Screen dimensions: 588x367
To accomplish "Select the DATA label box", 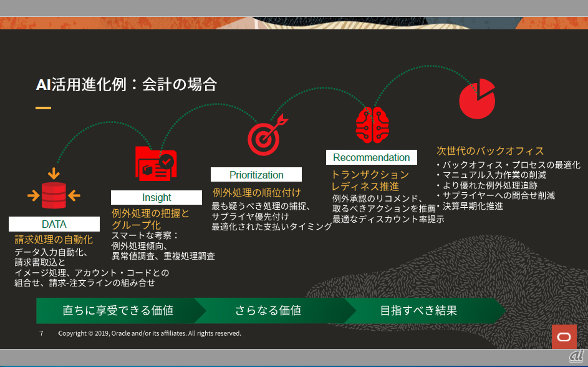I will click(54, 224).
